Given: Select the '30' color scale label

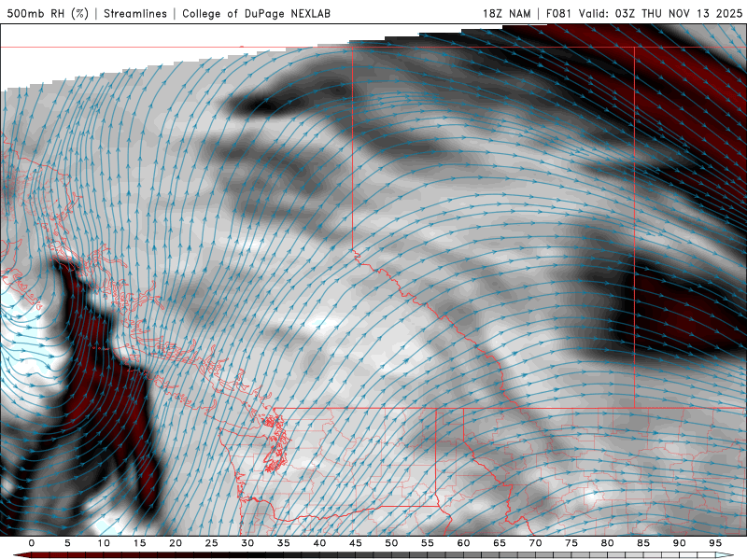Looking at the screenshot, I should [x=247, y=543].
